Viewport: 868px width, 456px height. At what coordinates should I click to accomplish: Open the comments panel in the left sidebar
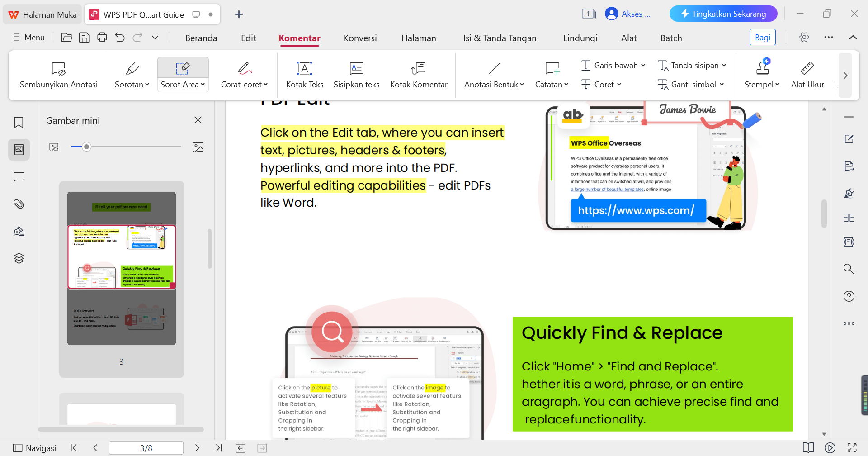(x=19, y=176)
